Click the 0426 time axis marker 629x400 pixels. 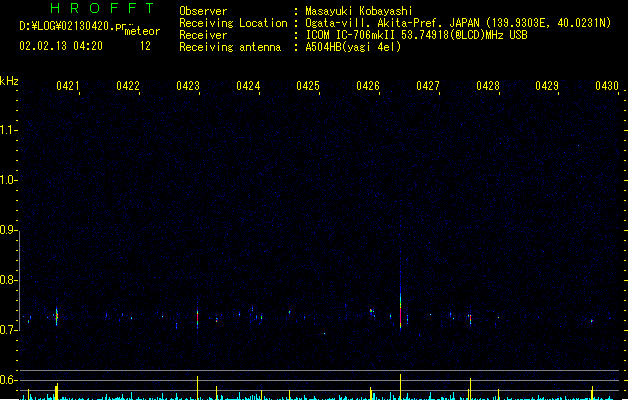pos(368,86)
